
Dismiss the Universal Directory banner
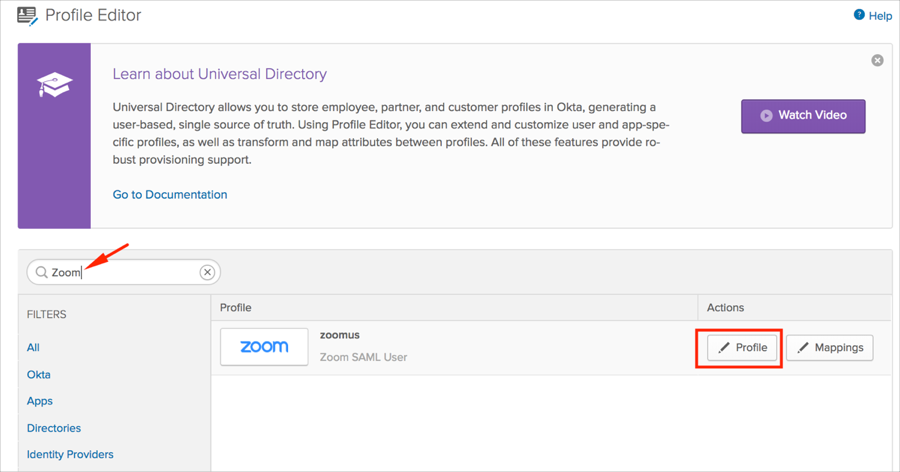877,60
